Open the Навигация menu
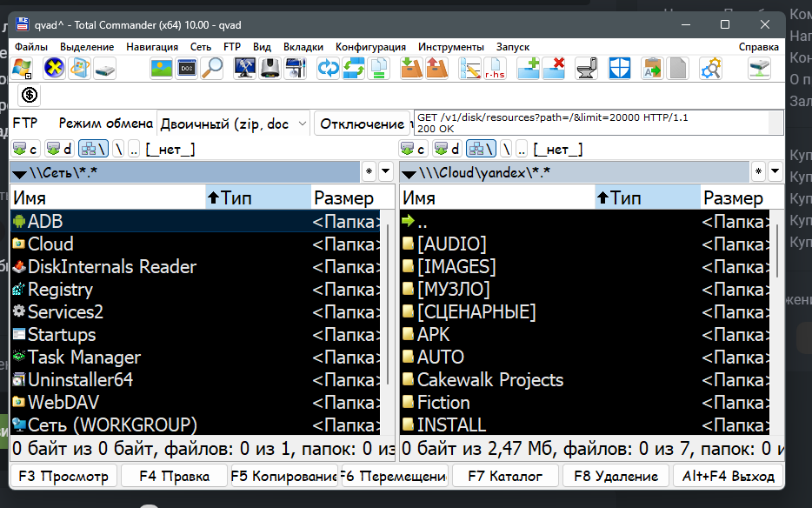The height and width of the screenshot is (508, 812). point(152,47)
